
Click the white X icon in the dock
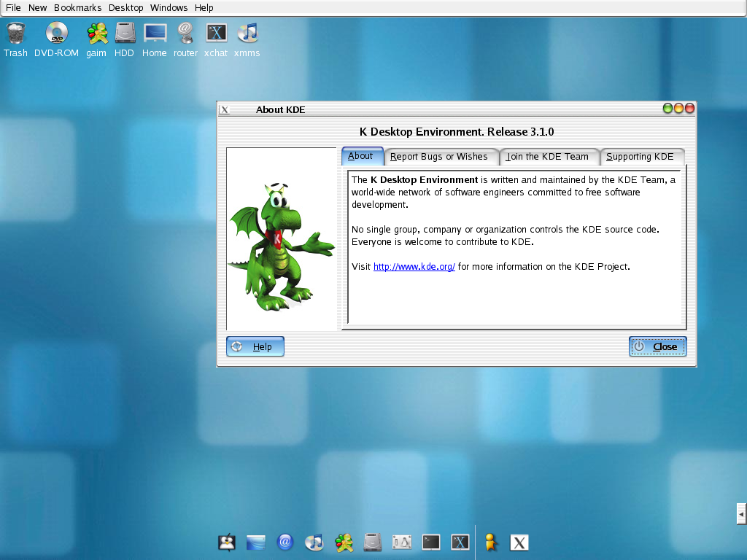(x=519, y=542)
